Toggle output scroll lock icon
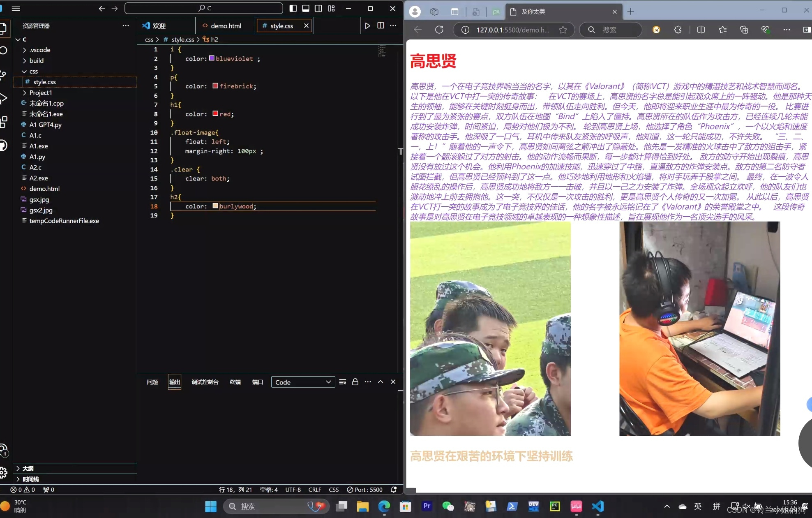 point(355,382)
